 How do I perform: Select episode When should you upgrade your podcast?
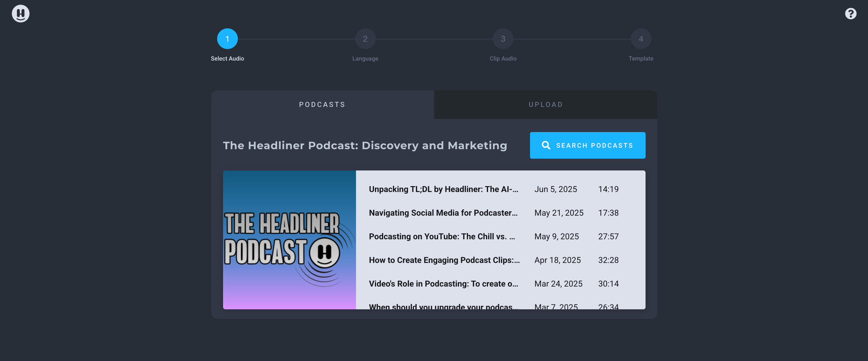point(443,306)
